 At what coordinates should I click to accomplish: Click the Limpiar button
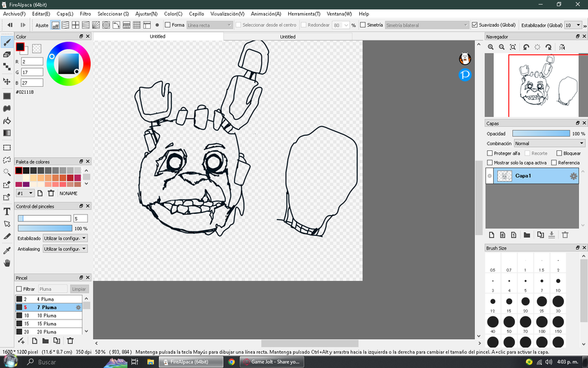click(79, 289)
